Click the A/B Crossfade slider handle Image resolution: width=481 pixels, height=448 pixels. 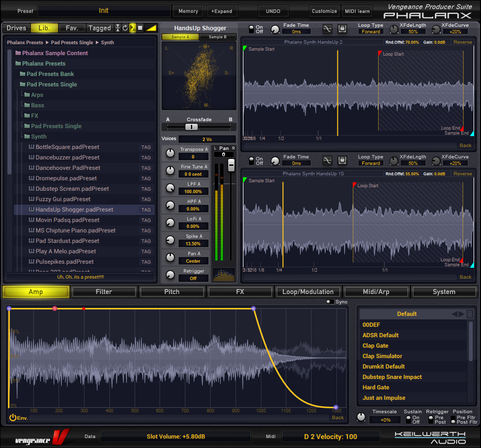[191, 127]
